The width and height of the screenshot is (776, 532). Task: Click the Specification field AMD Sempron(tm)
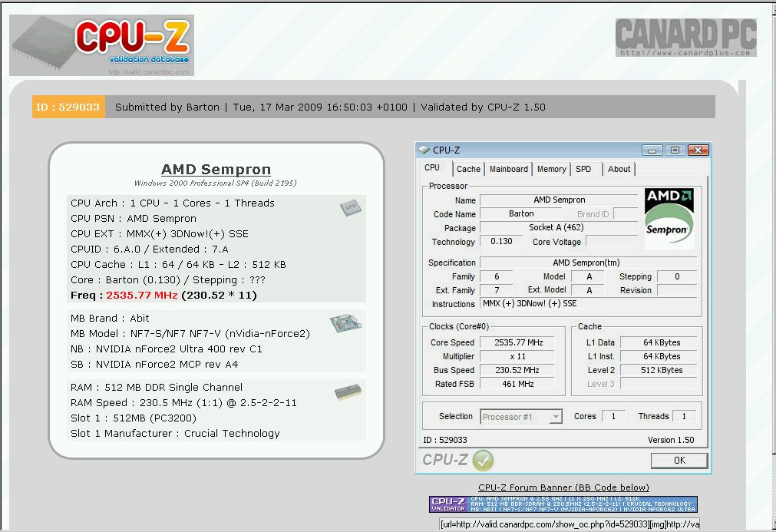click(x=589, y=263)
